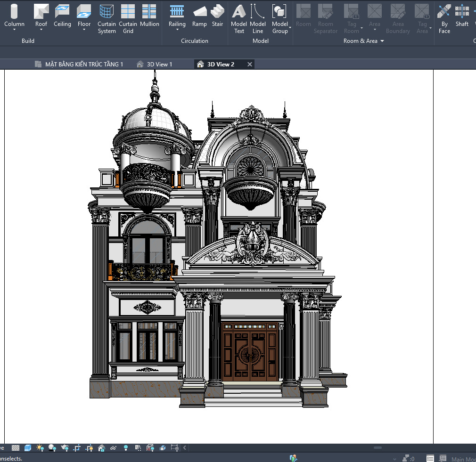Activate the Model Line tool
The image size is (476, 462).
258,19
